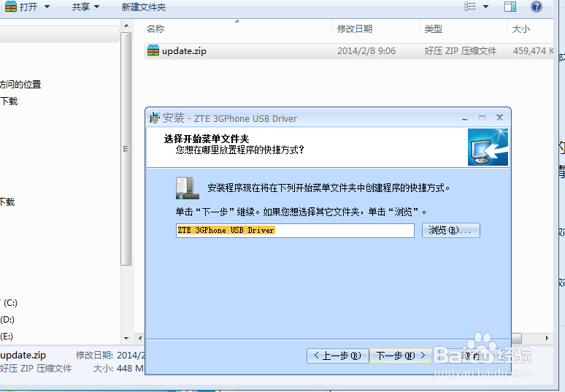The width and height of the screenshot is (565, 392).
Task: Click the start menu folder name field
Action: tap(295, 230)
